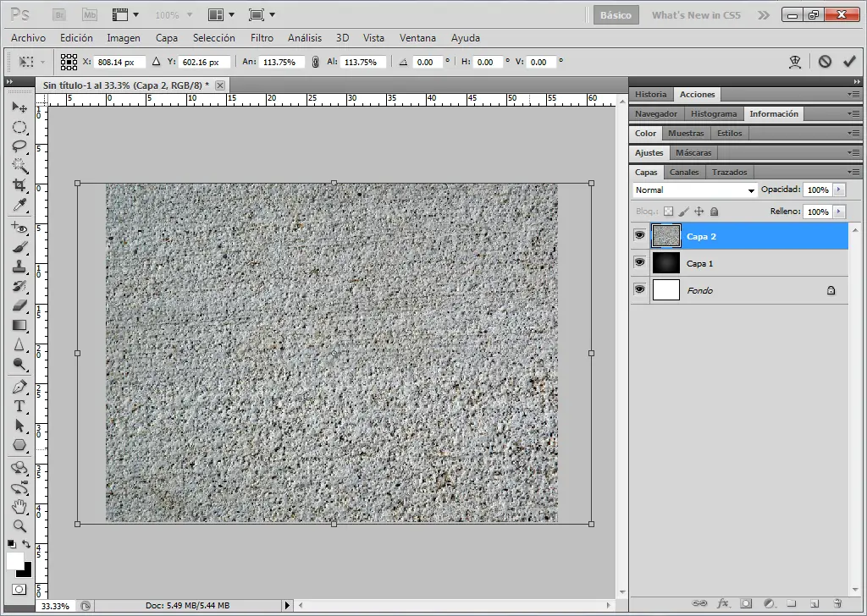Select the Eyedropper tool

(19, 206)
